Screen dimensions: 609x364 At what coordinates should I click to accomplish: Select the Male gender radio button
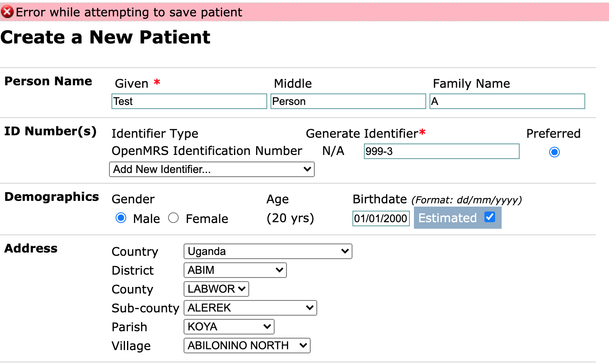coord(121,218)
